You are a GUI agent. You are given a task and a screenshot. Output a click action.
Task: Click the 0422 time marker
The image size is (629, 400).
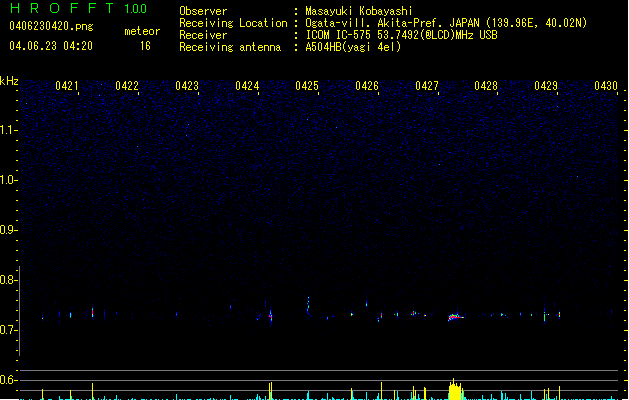(x=127, y=86)
